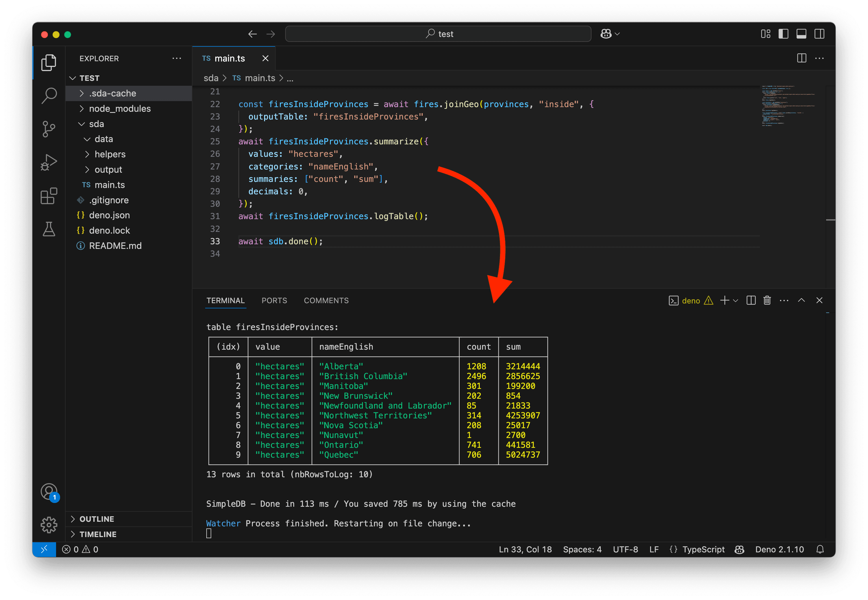This screenshot has height=600, width=868.
Task: Open the Copilot menu in title bar
Action: pos(609,34)
